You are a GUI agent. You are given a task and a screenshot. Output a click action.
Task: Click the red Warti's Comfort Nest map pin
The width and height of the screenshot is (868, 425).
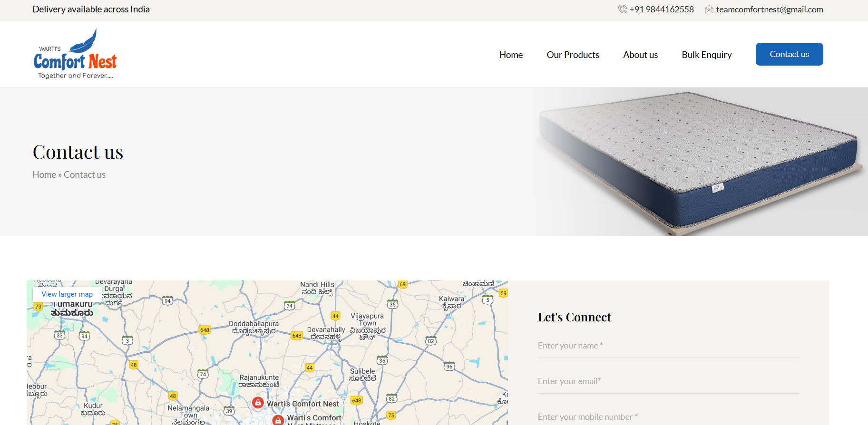coord(258,403)
